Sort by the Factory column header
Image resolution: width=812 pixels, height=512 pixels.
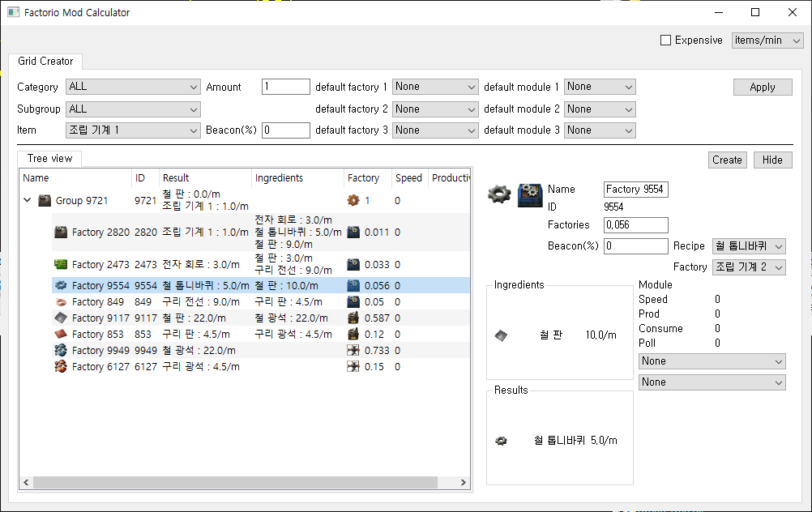(x=368, y=177)
